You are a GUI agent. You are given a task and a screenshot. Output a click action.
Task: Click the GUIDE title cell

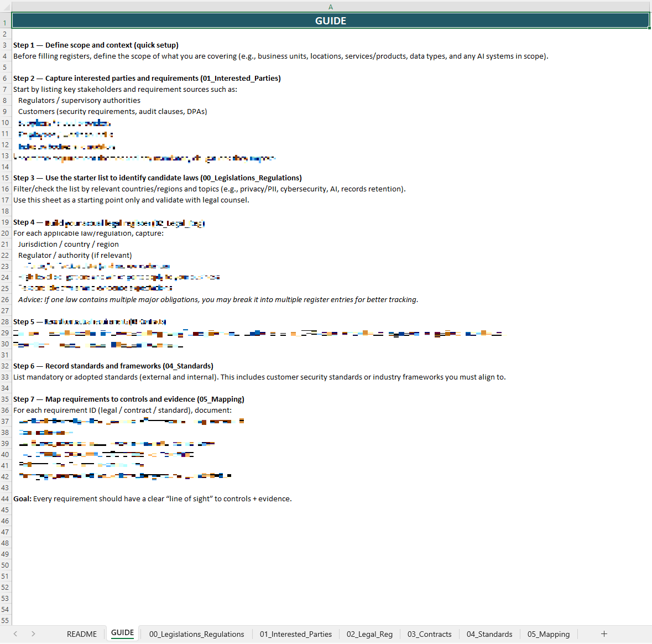(331, 21)
